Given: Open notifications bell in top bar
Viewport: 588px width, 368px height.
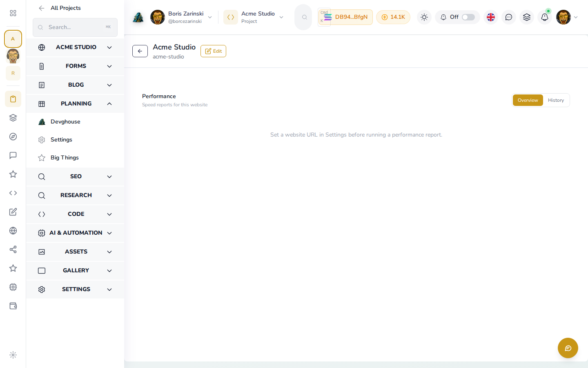Looking at the screenshot, I should click(x=545, y=17).
